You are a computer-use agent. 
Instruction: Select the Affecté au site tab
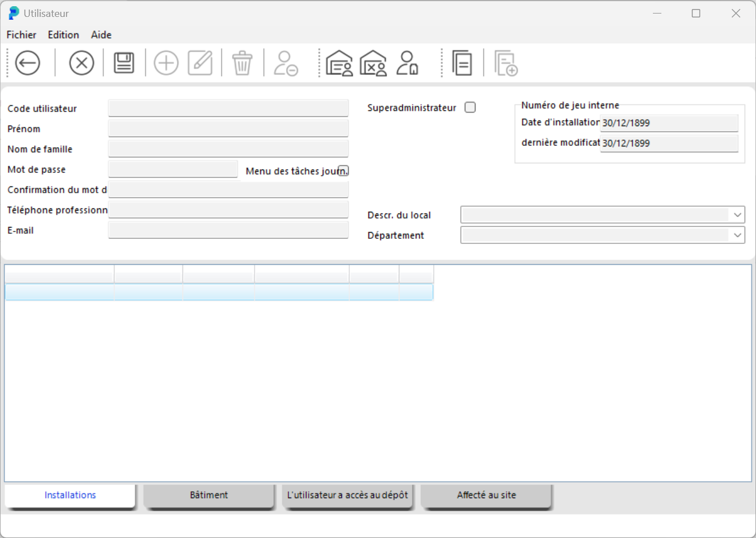[x=486, y=495]
